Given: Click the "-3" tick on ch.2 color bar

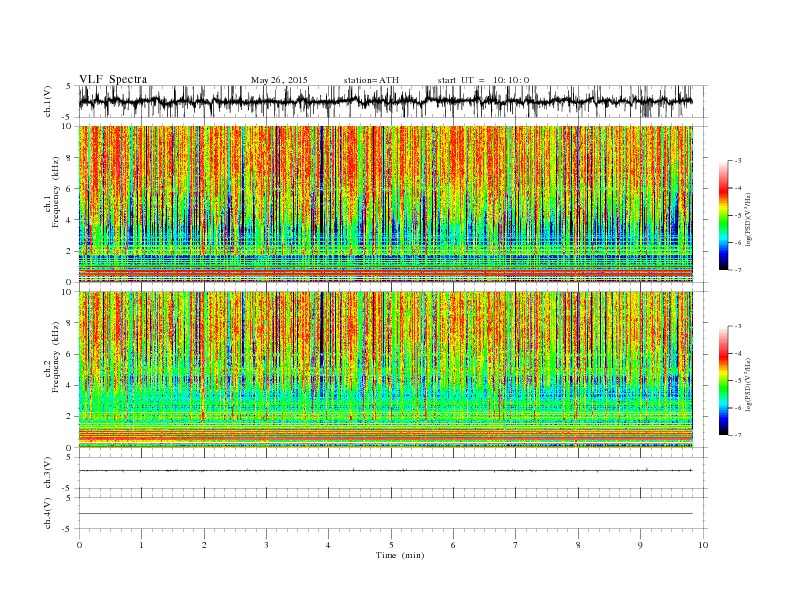Looking at the screenshot, I should click(x=738, y=326).
